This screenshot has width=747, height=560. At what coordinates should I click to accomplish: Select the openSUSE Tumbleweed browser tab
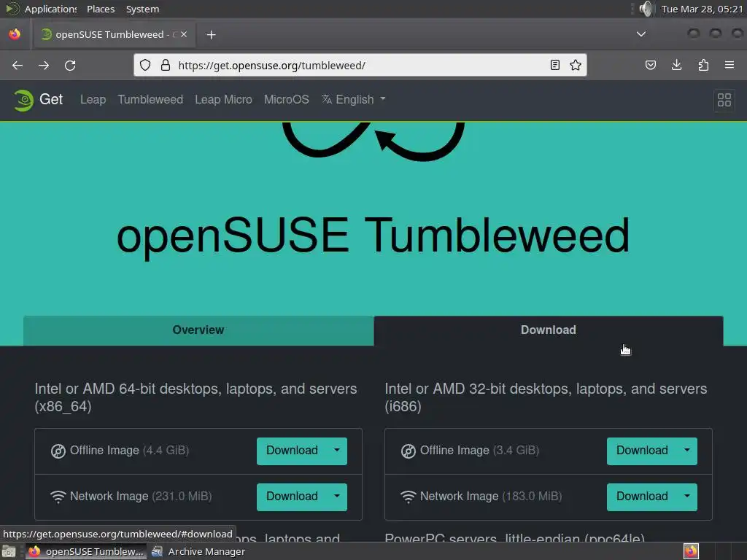tap(113, 34)
